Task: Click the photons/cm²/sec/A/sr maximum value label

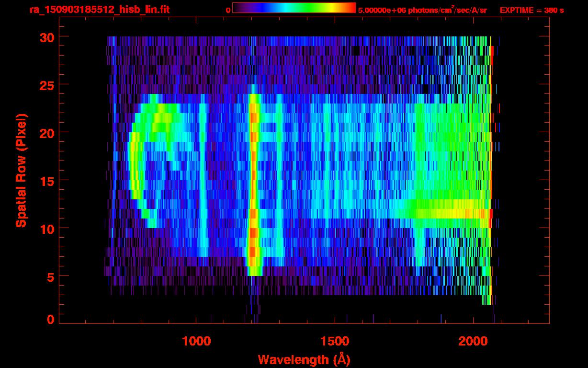Action: pyautogui.click(x=422, y=10)
